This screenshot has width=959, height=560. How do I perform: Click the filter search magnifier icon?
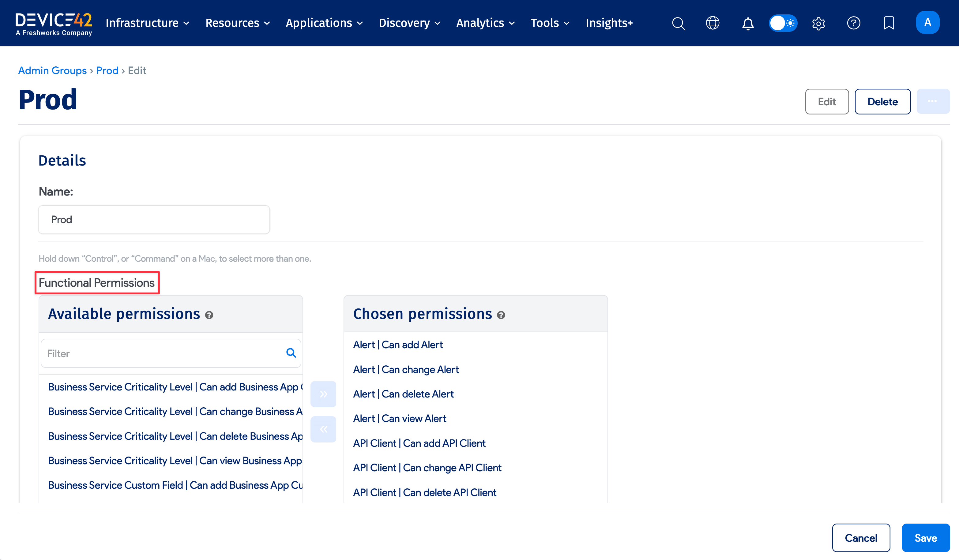pyautogui.click(x=291, y=353)
